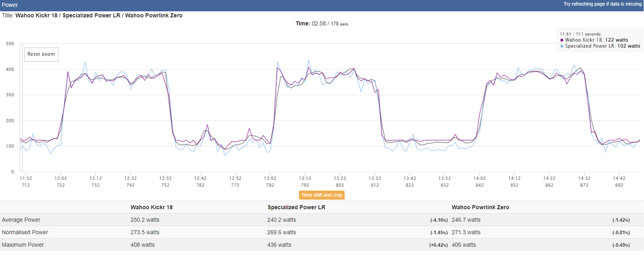
Task: Click the 12:02 time axis label
Action: (61, 178)
